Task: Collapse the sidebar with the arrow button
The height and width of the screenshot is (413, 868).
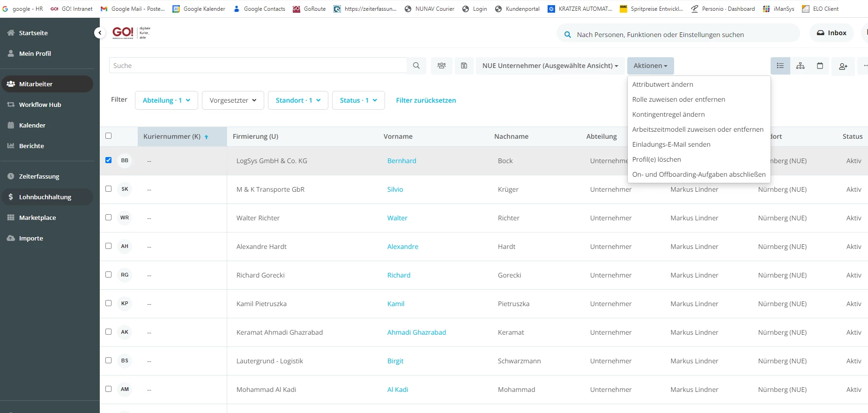Action: point(99,32)
